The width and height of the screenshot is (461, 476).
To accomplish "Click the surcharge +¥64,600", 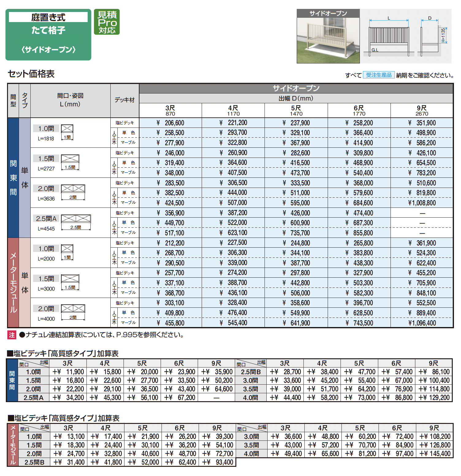I will pos(217,389).
